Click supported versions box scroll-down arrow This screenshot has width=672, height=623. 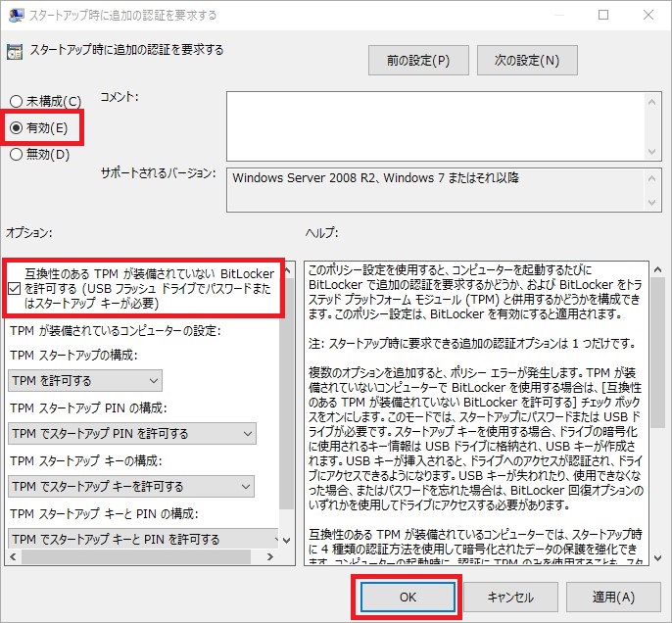pos(651,202)
